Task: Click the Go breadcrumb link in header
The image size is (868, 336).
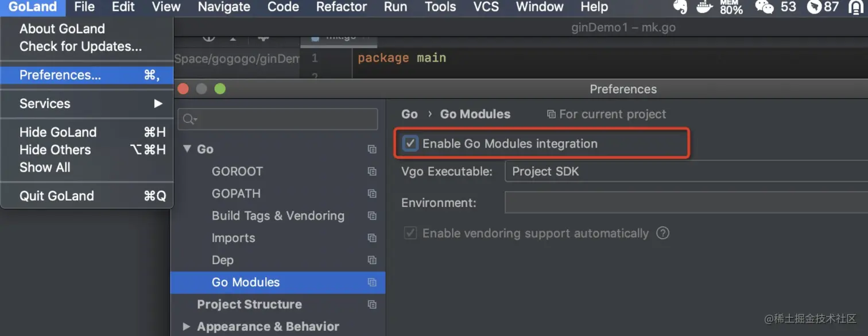Action: pyautogui.click(x=409, y=114)
